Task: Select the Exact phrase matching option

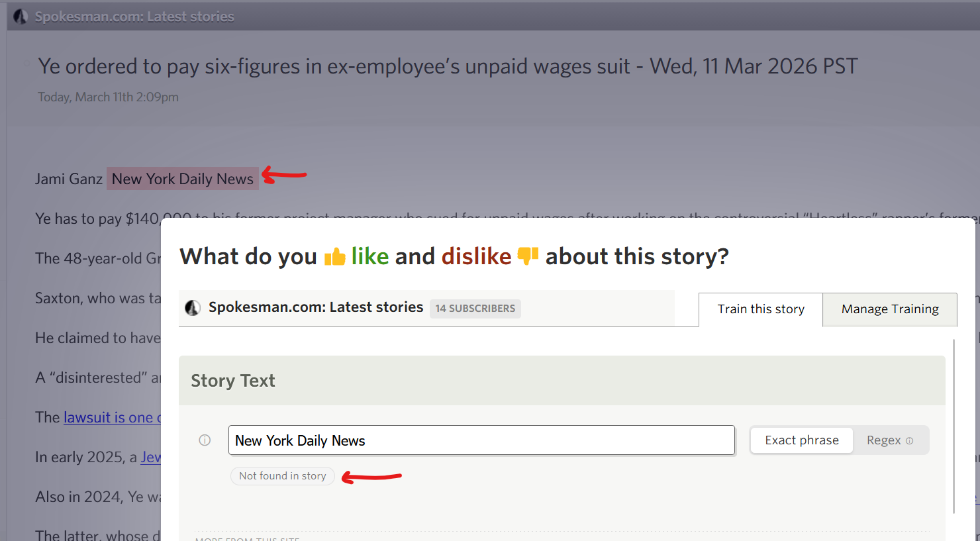Action: [x=801, y=440]
